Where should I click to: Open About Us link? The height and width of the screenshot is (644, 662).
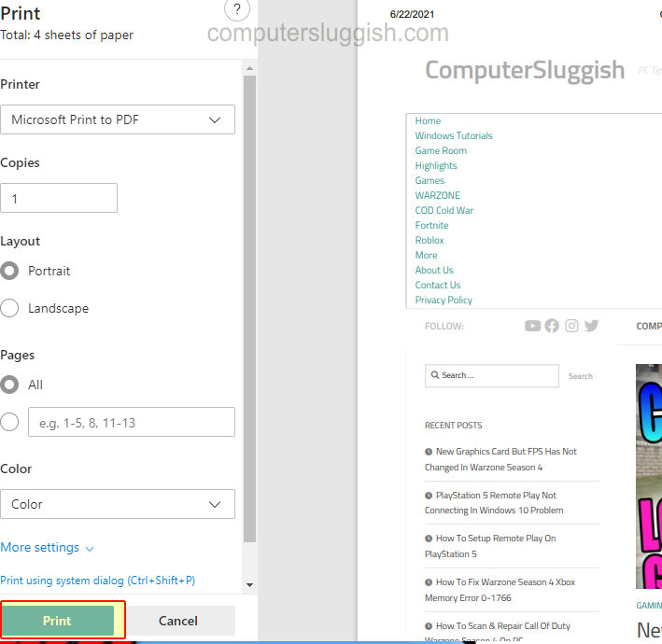(x=434, y=270)
